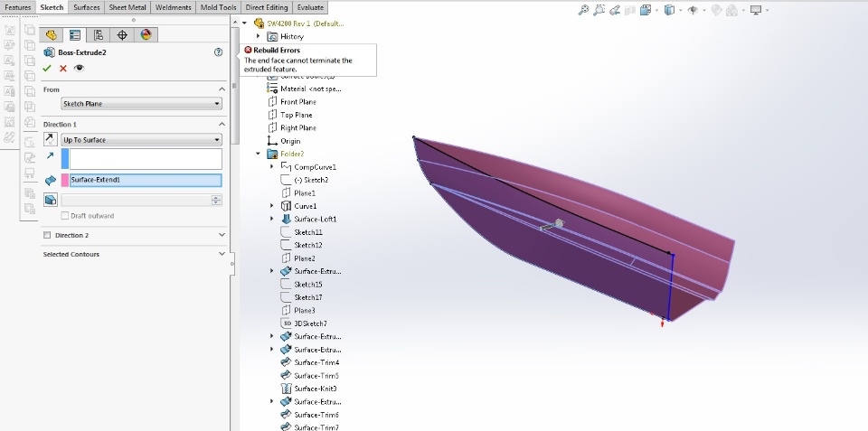Open PropertyManager tab icon
868x431 pixels.
click(75, 35)
